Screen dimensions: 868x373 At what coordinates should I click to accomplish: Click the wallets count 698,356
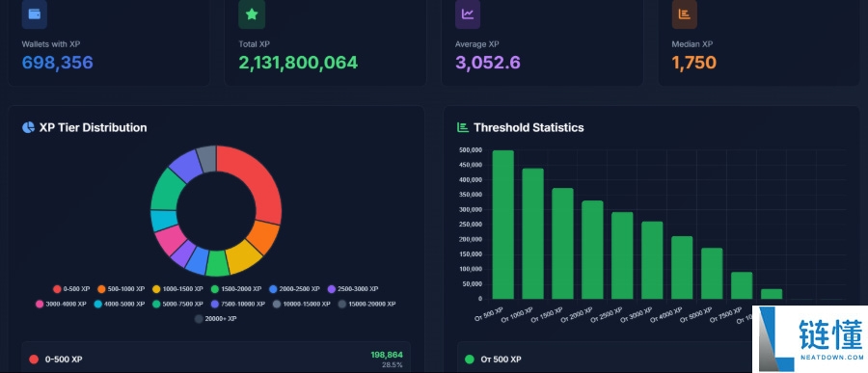pos(58,63)
